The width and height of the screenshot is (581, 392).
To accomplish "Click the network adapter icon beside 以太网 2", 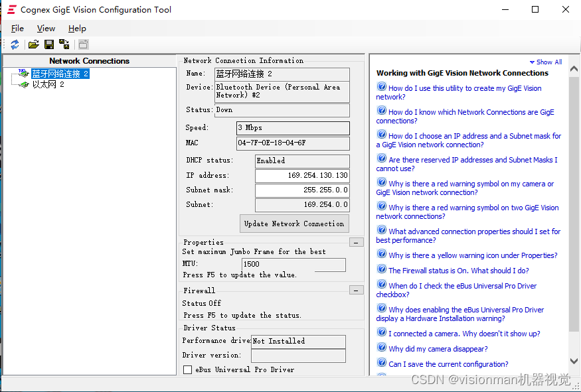I will 24,85.
